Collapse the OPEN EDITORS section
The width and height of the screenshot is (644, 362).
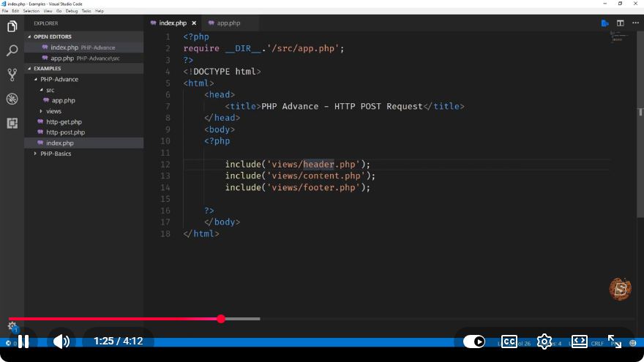tap(52, 37)
